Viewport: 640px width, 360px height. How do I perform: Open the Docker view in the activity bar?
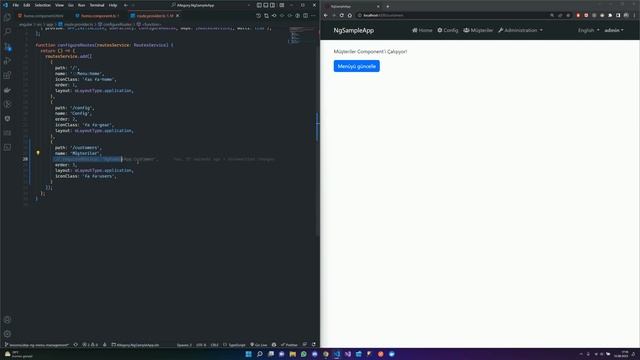pos(7,90)
